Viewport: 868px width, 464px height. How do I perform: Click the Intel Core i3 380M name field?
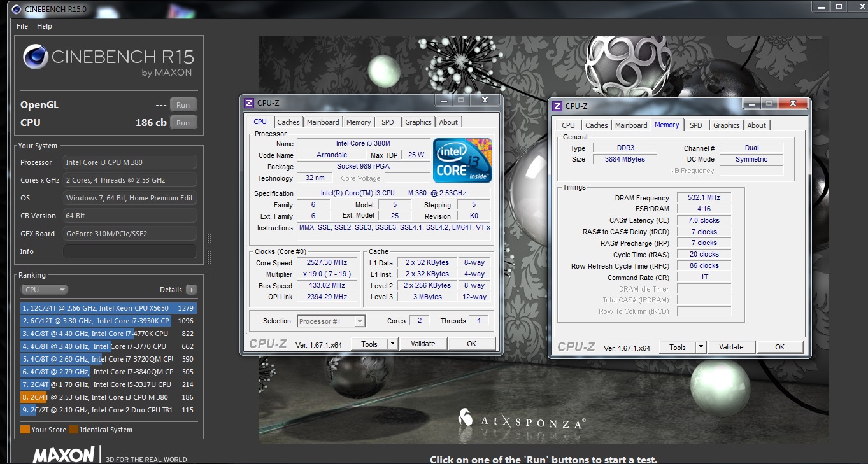(363, 143)
